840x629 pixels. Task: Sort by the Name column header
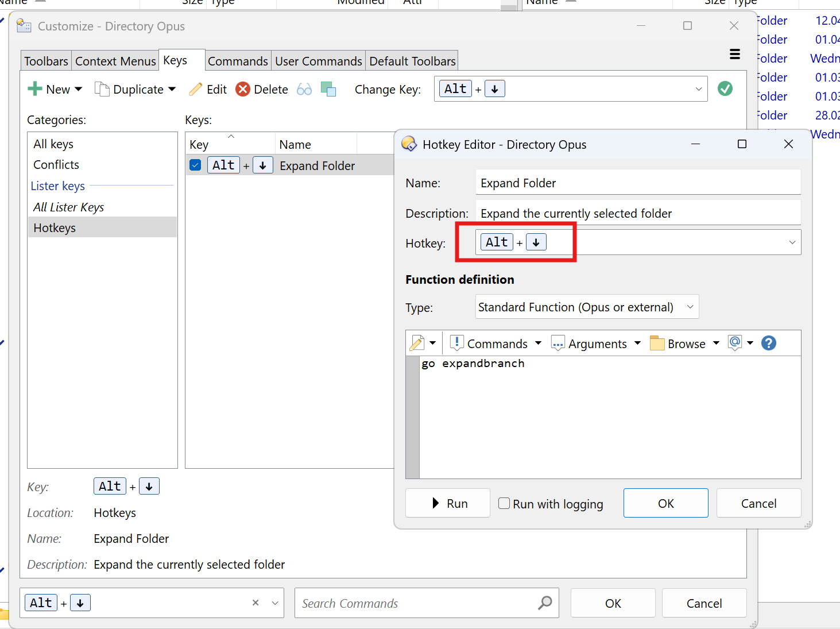316,144
